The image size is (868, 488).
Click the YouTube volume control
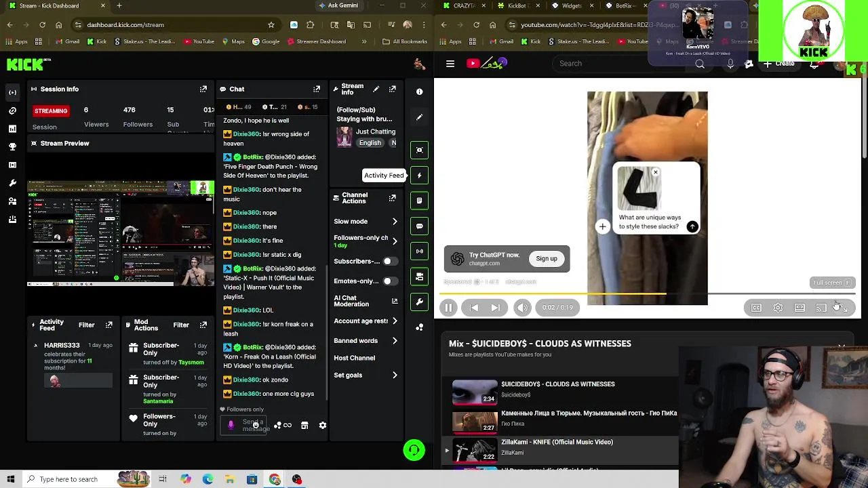click(522, 308)
